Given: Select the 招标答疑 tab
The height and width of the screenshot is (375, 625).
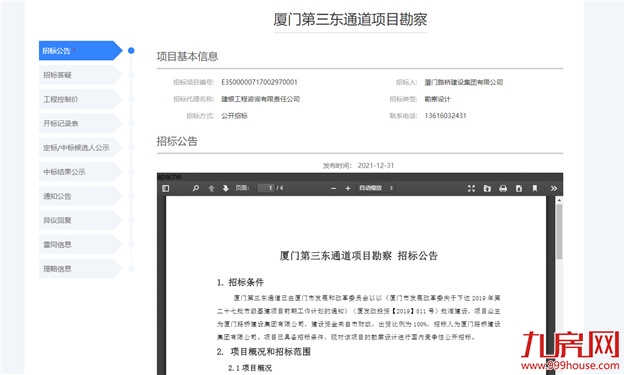Looking at the screenshot, I should pyautogui.click(x=80, y=75).
